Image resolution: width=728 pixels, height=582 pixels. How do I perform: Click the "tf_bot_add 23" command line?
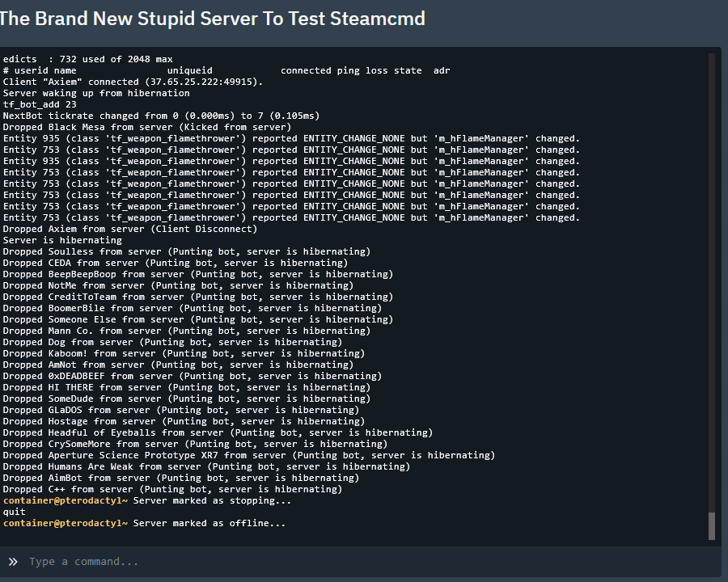40,104
